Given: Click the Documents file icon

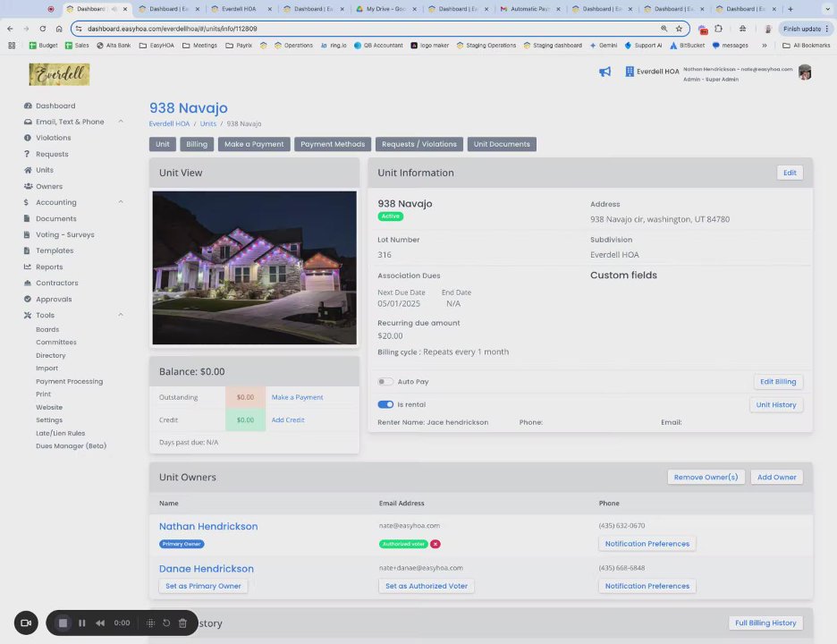Looking at the screenshot, I should pyautogui.click(x=27, y=218).
